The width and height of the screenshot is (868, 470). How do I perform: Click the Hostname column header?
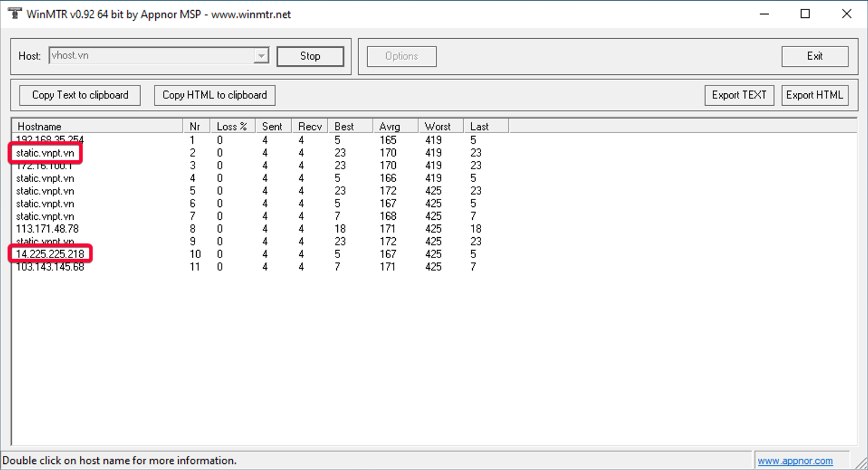pos(96,126)
